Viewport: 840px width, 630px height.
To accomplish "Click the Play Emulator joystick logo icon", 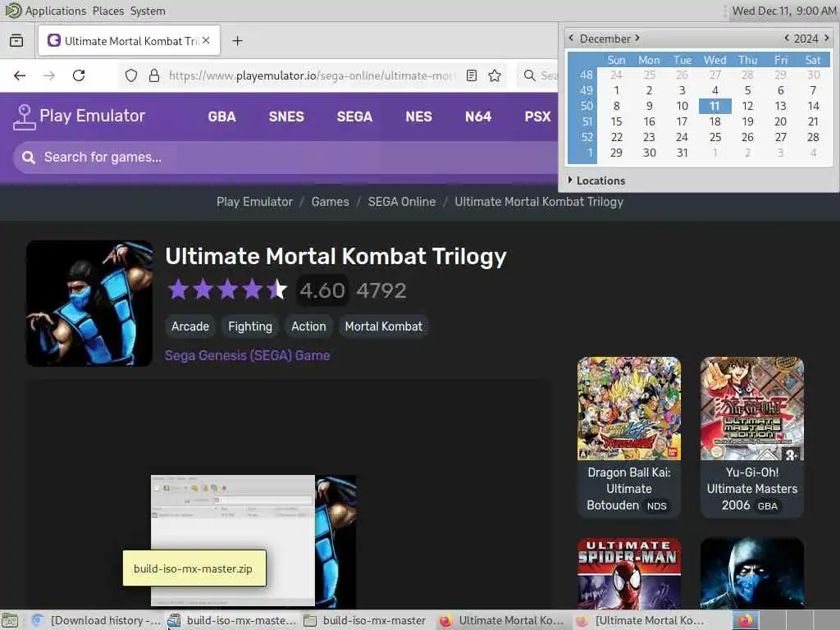I will tap(24, 116).
